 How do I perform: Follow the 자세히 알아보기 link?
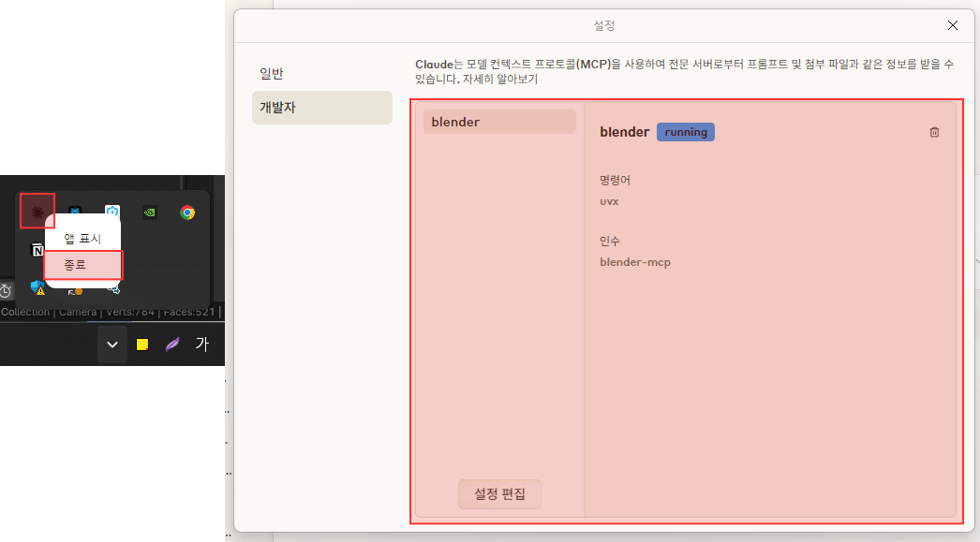coord(500,80)
